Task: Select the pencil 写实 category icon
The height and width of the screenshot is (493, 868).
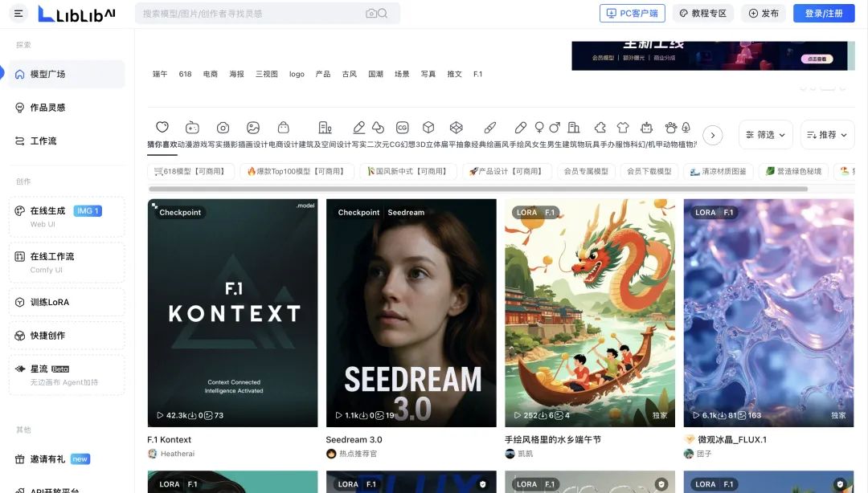Action: (358, 128)
